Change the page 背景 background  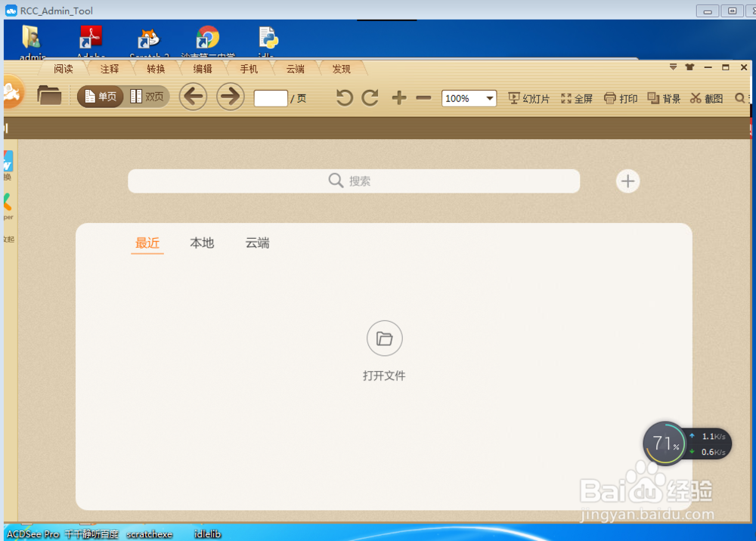664,97
